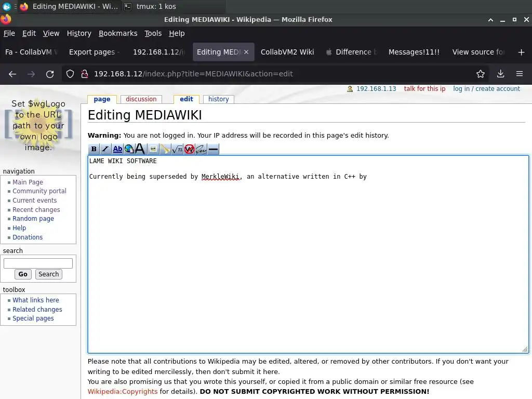532x399 pixels.
Task: Bookmark this page with star icon
Action: click(x=481, y=74)
